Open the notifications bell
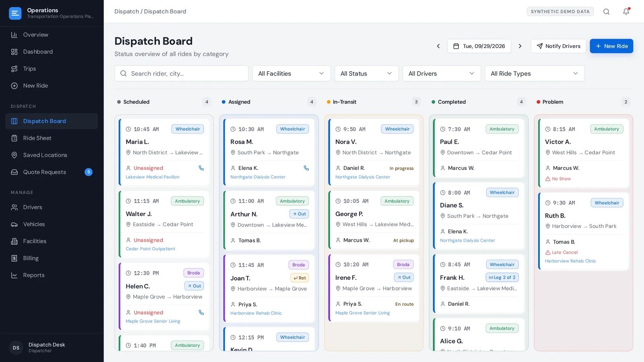 pyautogui.click(x=626, y=12)
